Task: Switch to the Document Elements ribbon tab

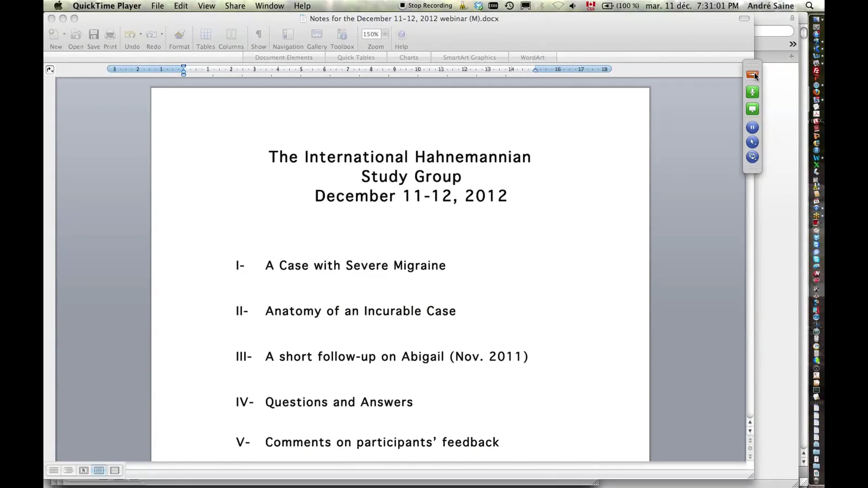Action: [283, 57]
